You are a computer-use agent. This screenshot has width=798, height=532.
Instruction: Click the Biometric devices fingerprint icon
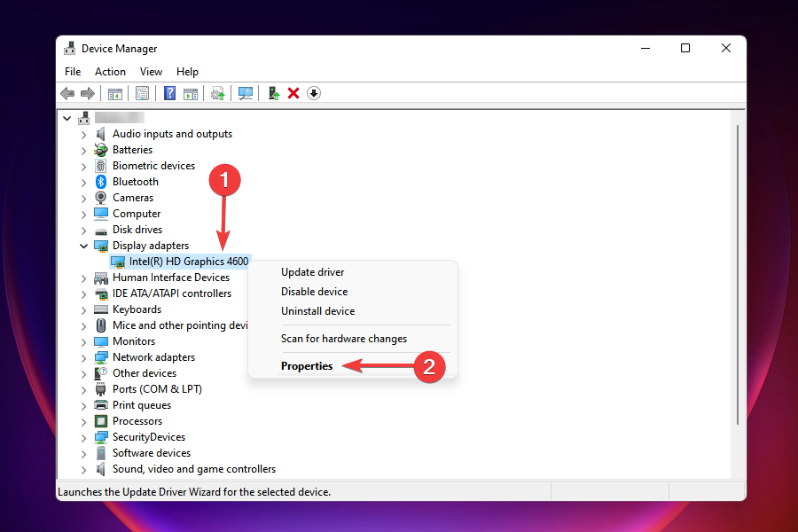coord(101,166)
